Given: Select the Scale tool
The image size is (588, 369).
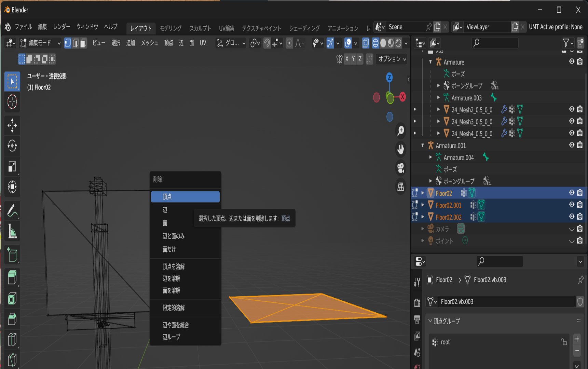Looking at the screenshot, I should point(12,166).
